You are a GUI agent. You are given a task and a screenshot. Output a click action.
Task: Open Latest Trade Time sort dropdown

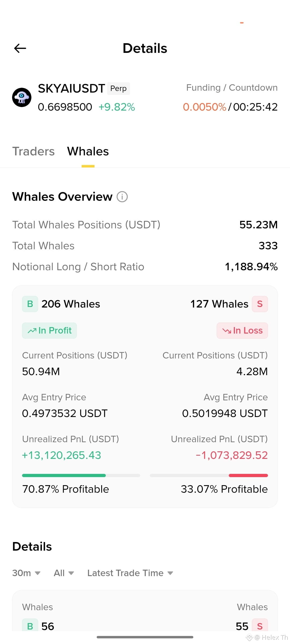(x=130, y=573)
